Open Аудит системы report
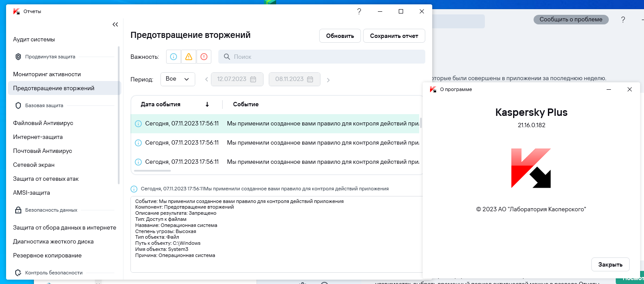644x284 pixels. pyautogui.click(x=34, y=39)
